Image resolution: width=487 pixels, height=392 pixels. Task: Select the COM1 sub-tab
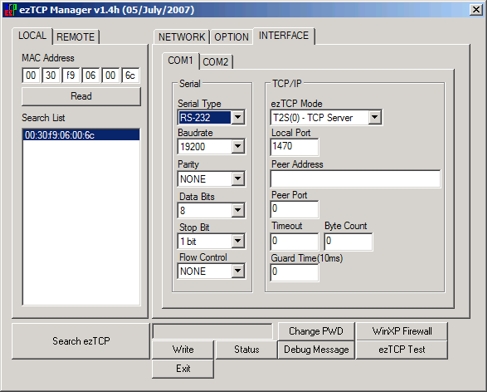coord(180,60)
